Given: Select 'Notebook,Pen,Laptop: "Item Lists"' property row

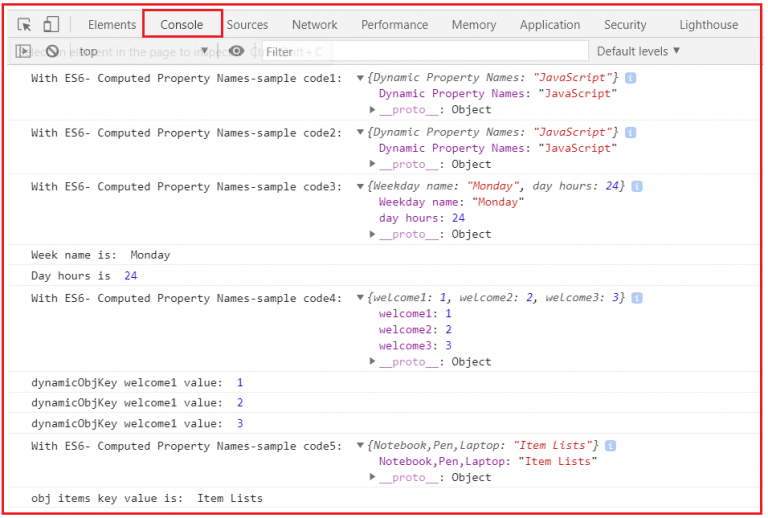Looking at the screenshot, I should click(x=488, y=461).
